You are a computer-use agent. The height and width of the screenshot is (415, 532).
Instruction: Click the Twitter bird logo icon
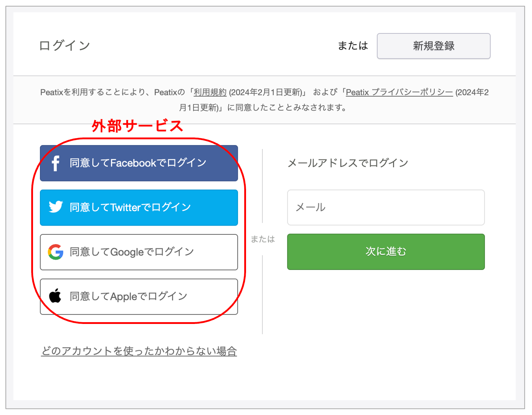56,207
